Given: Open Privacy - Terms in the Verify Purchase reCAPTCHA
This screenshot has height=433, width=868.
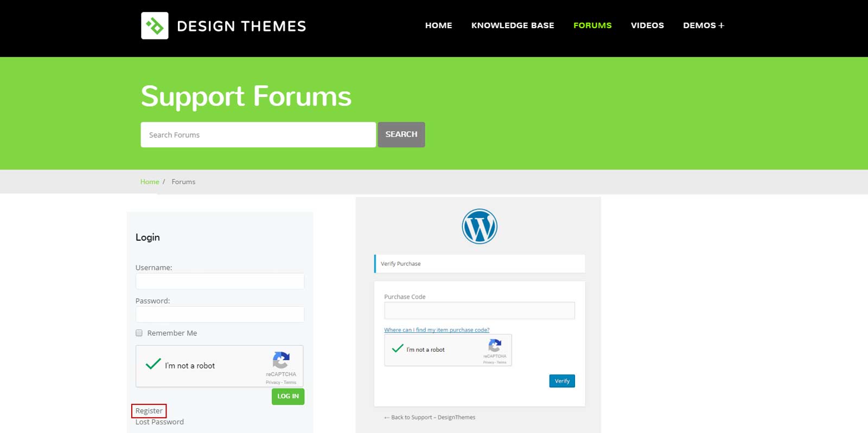Looking at the screenshot, I should click(495, 363).
